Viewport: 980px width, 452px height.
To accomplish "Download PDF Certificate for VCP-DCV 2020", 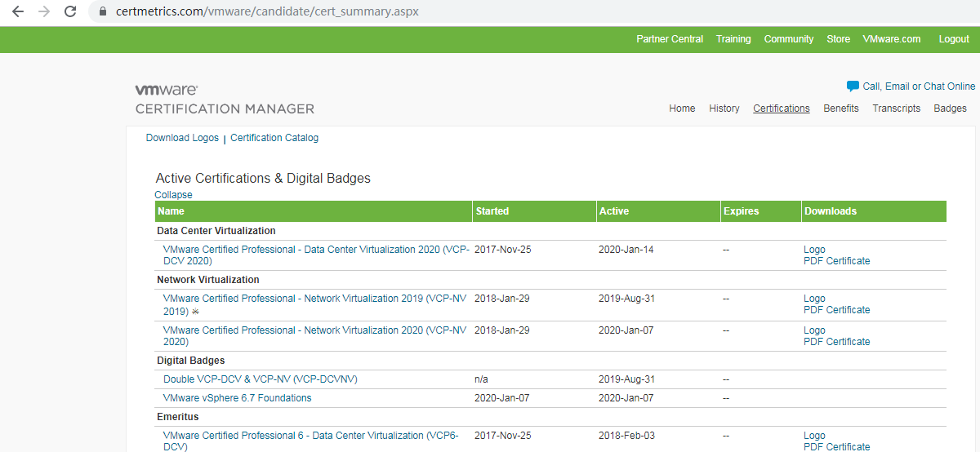I will (836, 261).
